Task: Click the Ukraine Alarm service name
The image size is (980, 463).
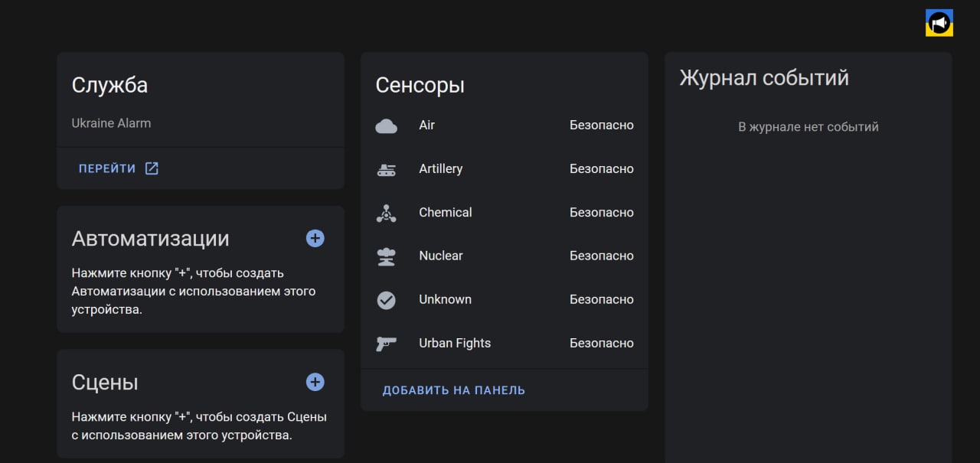Action: point(111,123)
